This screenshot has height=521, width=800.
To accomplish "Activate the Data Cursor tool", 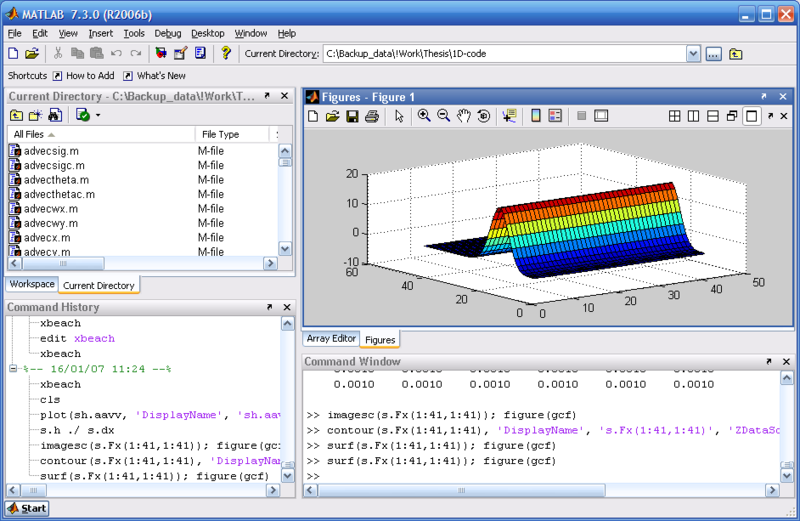I will click(x=509, y=116).
